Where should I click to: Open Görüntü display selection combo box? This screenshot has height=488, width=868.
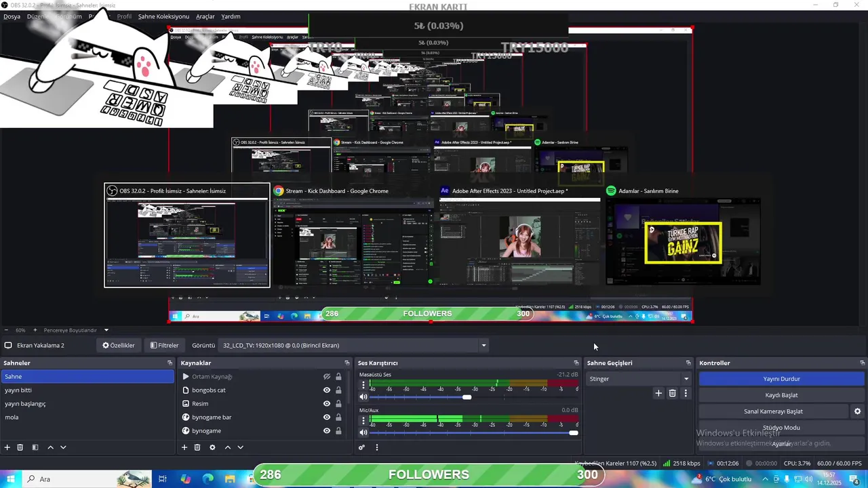355,346
